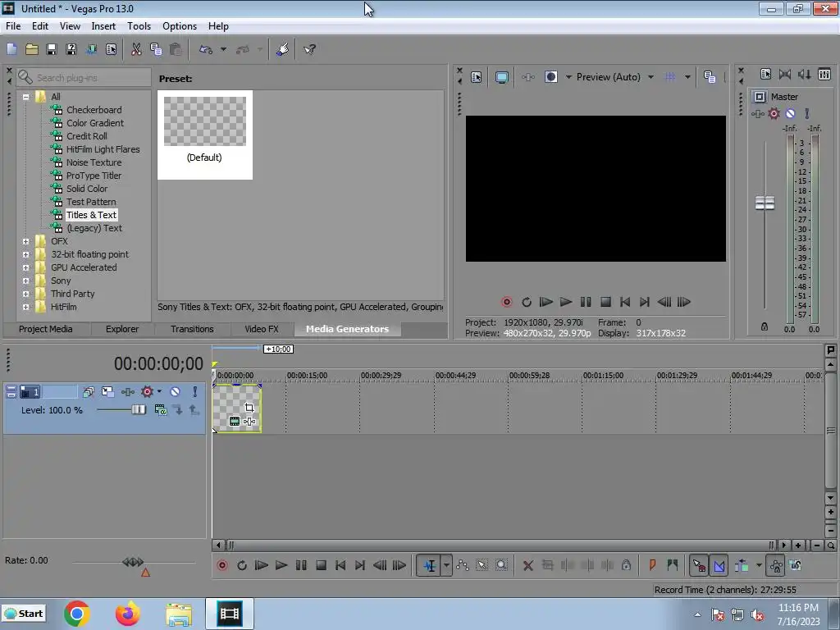Toggle Lock Envelopes to Events icon

pos(776,565)
